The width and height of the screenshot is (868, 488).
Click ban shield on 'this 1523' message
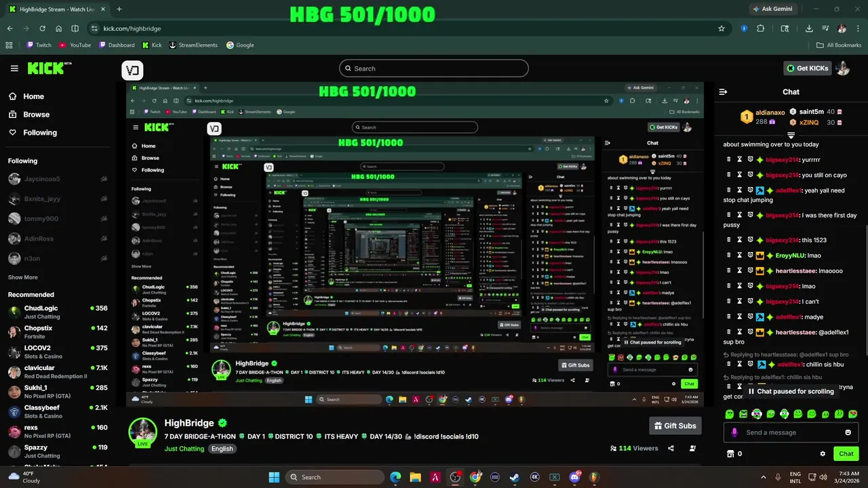point(751,240)
